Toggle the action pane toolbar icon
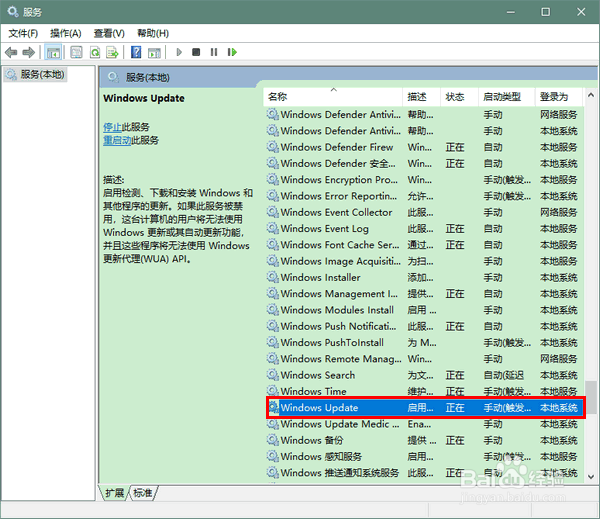Image resolution: width=600 pixels, height=519 pixels. pyautogui.click(x=154, y=52)
